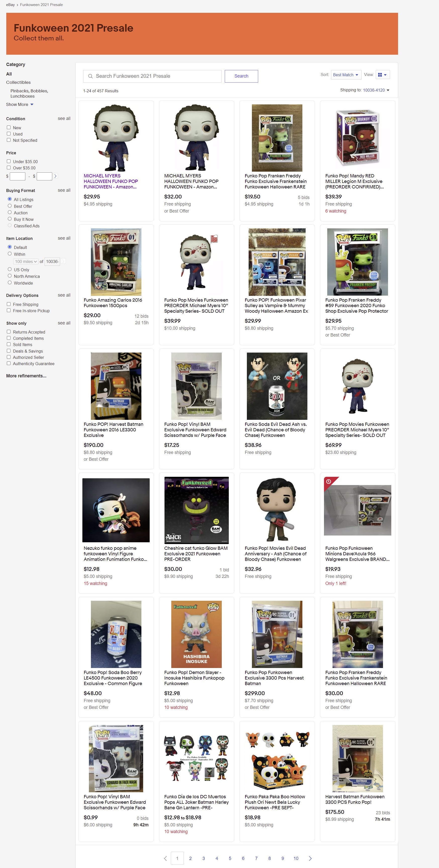439x868 pixels.
Task: Click the Search button
Action: [241, 76]
